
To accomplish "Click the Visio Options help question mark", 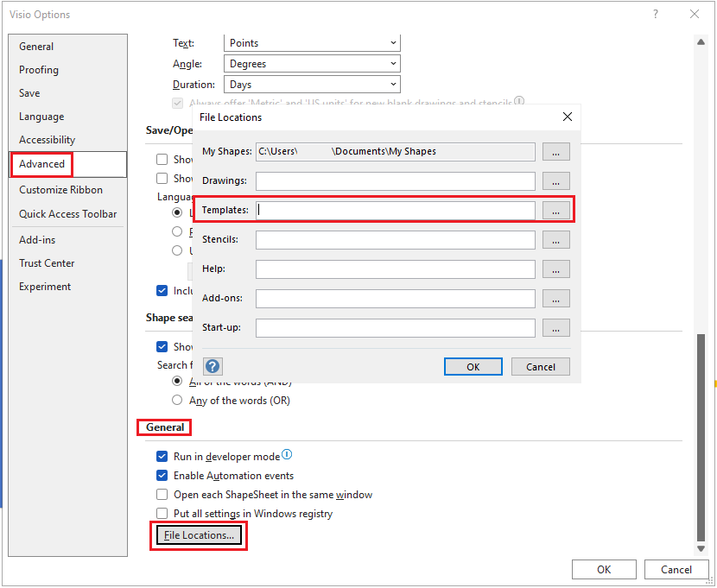I will [656, 14].
